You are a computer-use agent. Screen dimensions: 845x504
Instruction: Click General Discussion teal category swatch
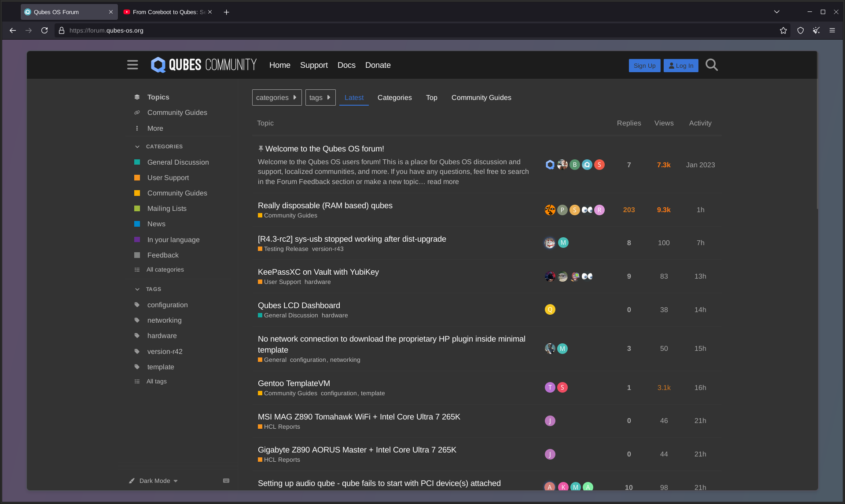(x=137, y=162)
